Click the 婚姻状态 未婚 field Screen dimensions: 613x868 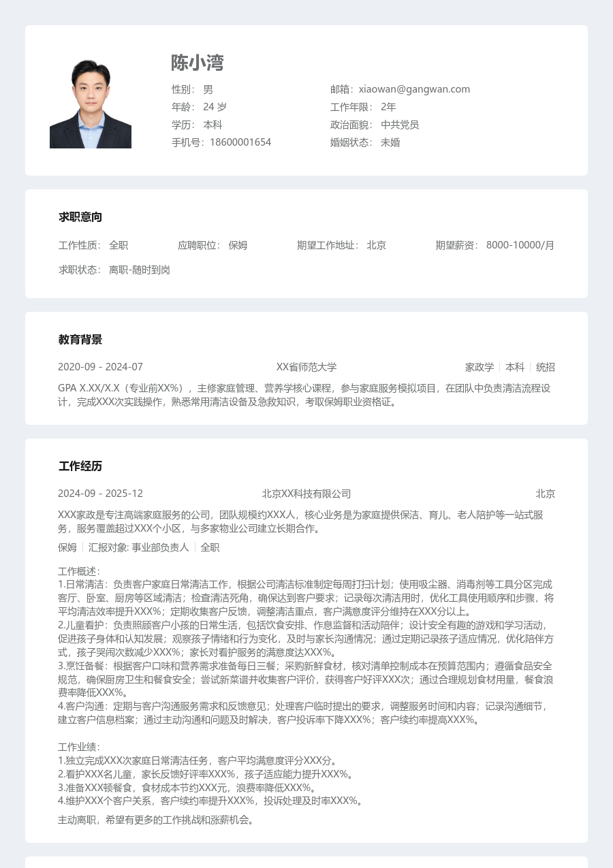pyautogui.click(x=365, y=142)
